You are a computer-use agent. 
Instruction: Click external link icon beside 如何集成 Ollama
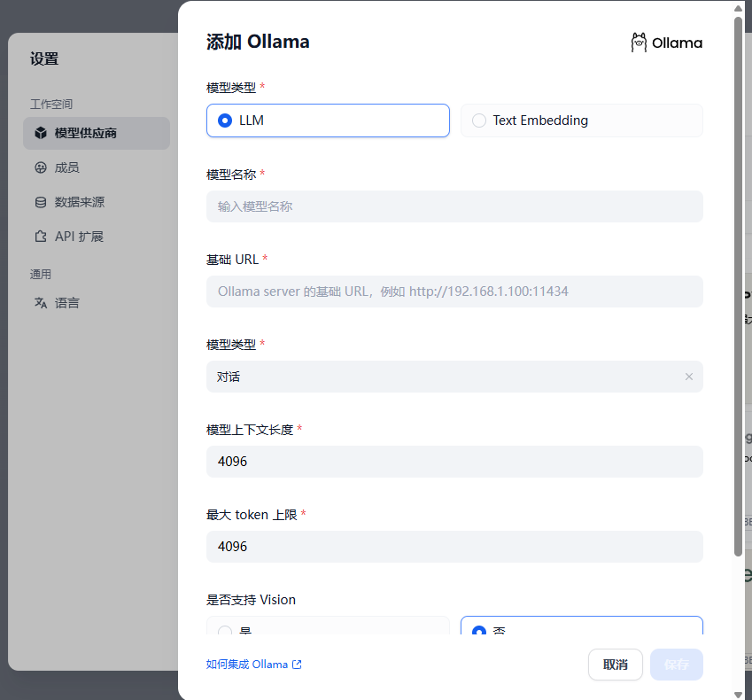point(297,665)
